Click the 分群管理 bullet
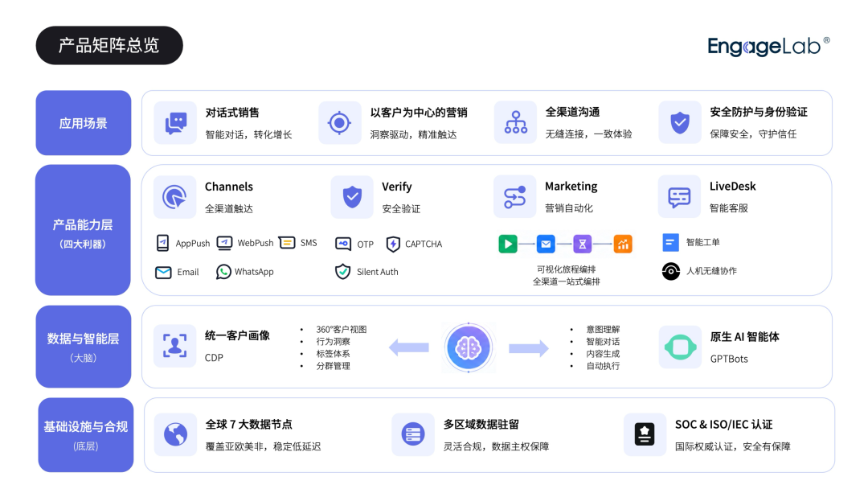Screen dimensions: 868x489 [334, 366]
